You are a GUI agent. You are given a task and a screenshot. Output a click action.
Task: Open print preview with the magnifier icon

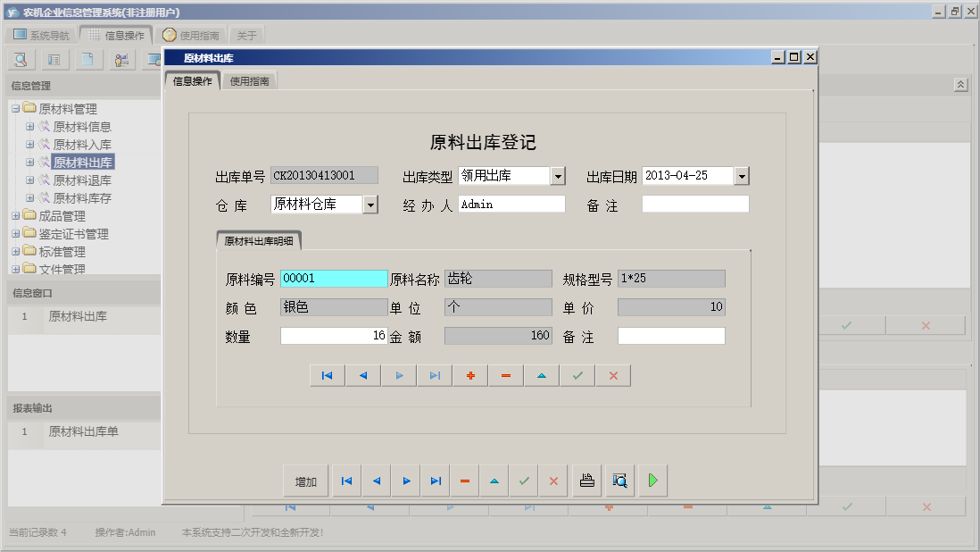pyautogui.click(x=619, y=481)
